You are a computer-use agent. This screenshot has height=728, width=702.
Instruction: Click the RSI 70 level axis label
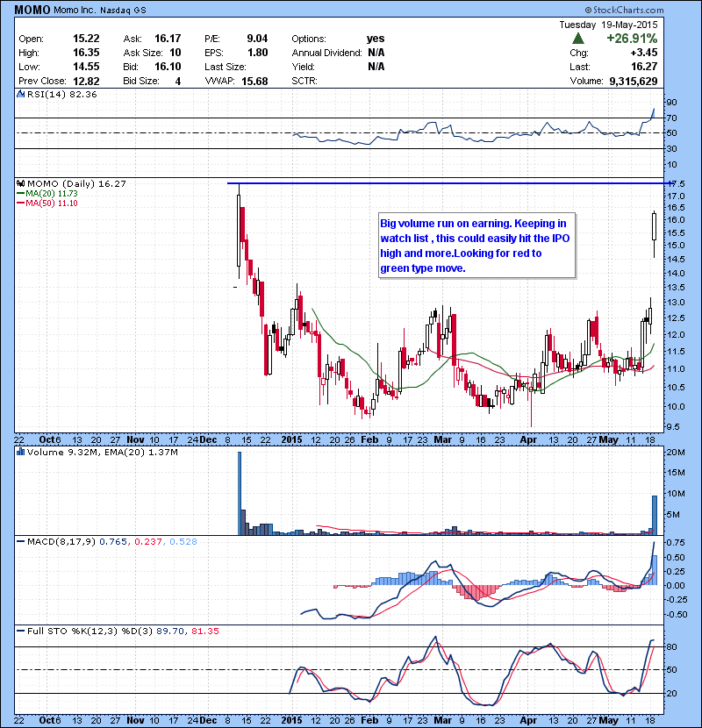672,118
